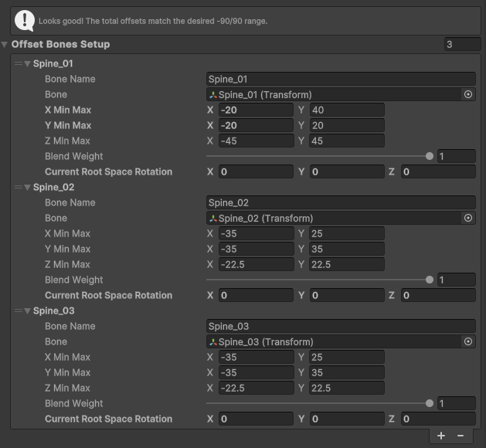Open object picker for Spine_02 bone

pyautogui.click(x=467, y=218)
